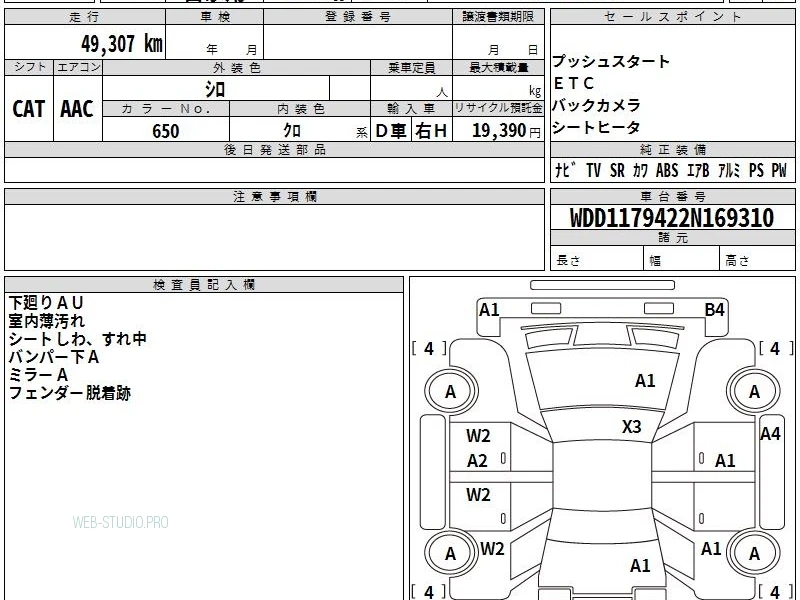Select the inspector note 室内薄汚れ
Image resolution: width=800 pixels, height=600 pixels.
click(x=47, y=321)
